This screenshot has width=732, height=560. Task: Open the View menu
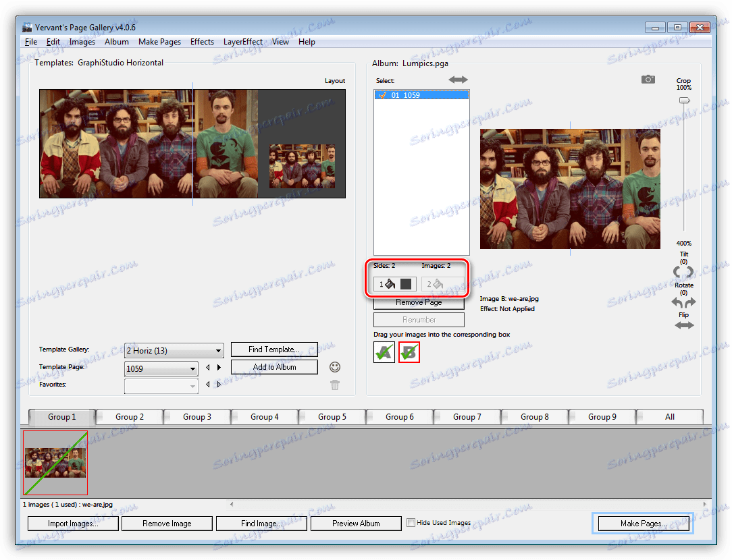point(280,42)
